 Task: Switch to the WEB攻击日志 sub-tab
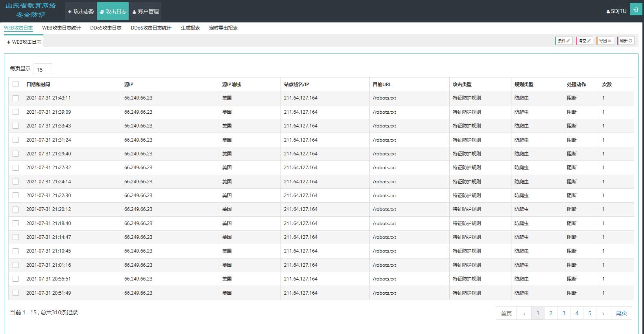click(x=18, y=28)
